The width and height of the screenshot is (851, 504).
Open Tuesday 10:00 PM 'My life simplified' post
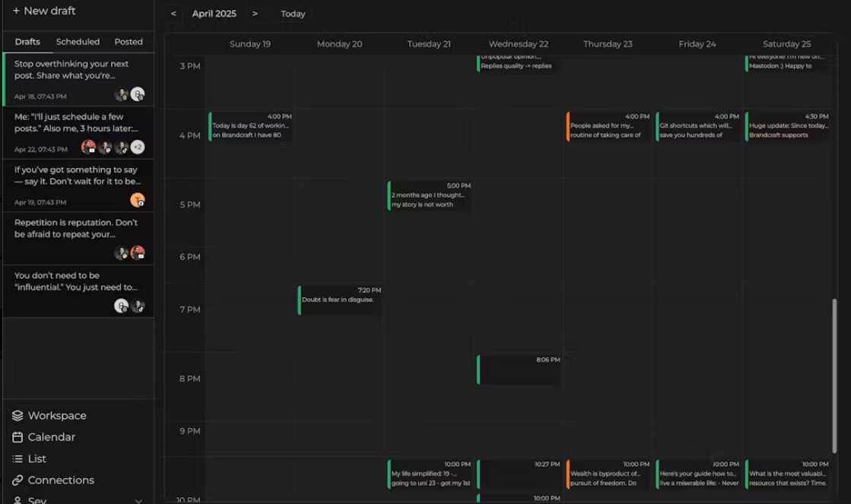(429, 474)
